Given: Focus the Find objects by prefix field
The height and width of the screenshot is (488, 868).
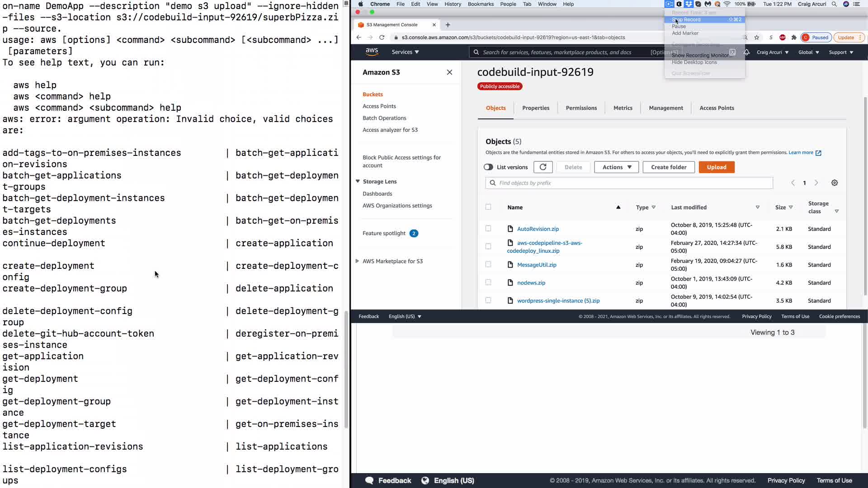Looking at the screenshot, I should coord(633,183).
